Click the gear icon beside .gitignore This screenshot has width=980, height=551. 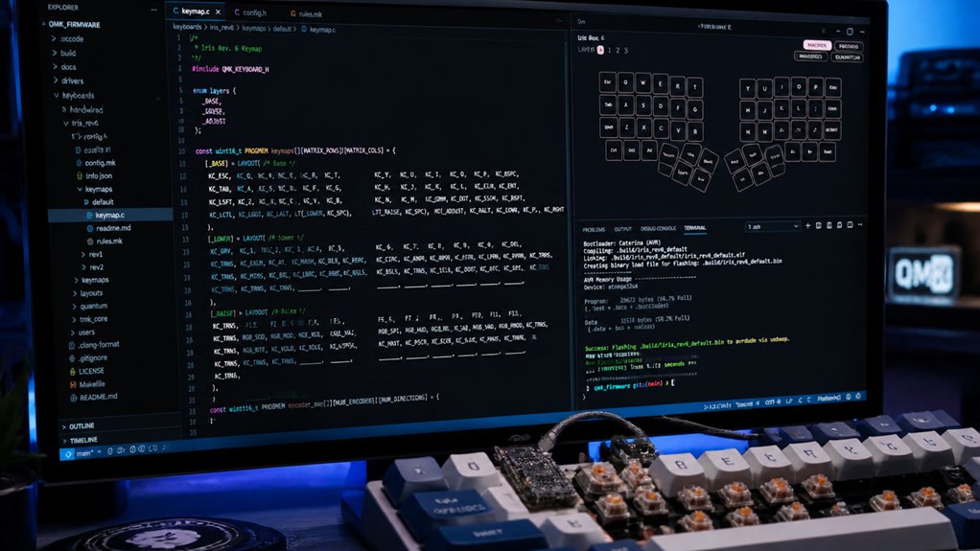point(72,358)
